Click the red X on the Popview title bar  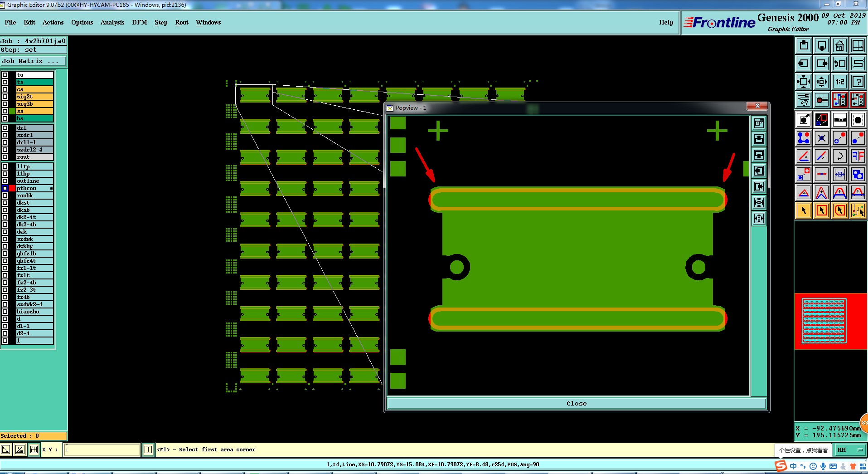coord(757,106)
